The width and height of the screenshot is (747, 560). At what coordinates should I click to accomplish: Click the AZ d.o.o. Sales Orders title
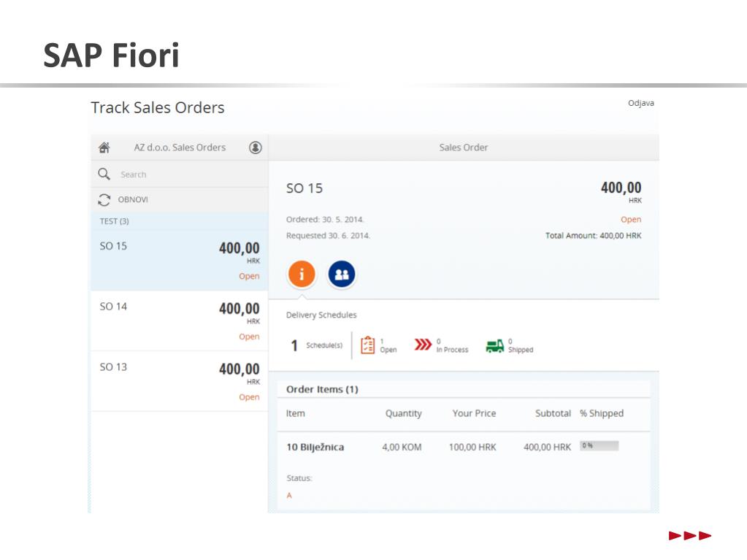[180, 147]
